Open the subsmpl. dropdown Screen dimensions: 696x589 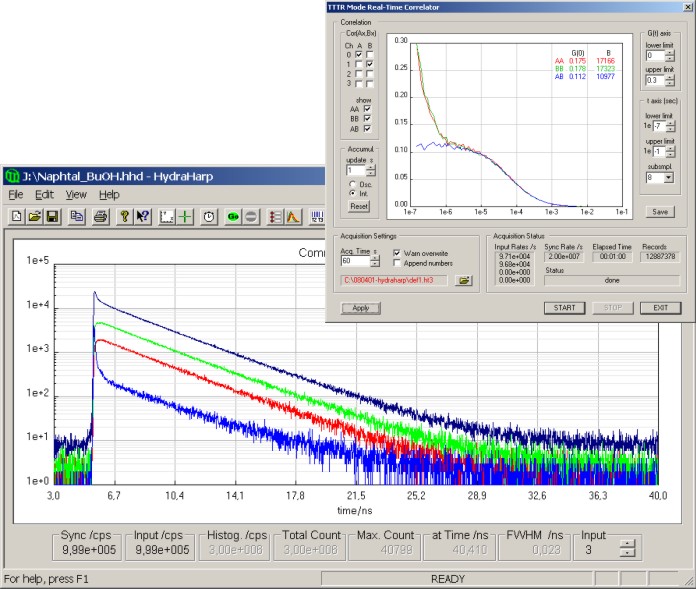coord(668,177)
